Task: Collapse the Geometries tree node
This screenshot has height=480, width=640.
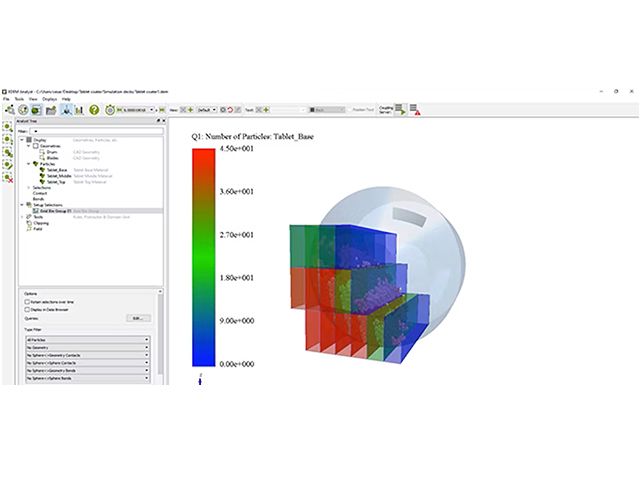Action: [x=29, y=146]
